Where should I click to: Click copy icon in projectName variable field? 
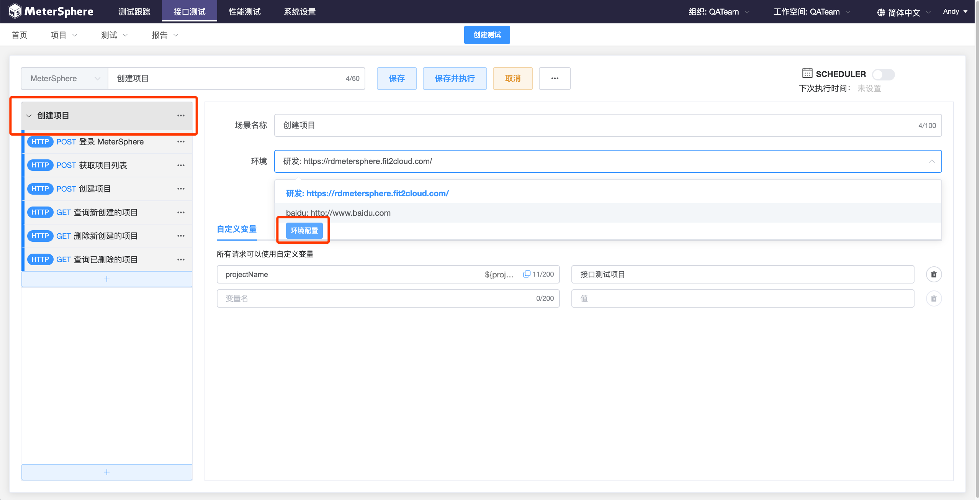(x=527, y=274)
